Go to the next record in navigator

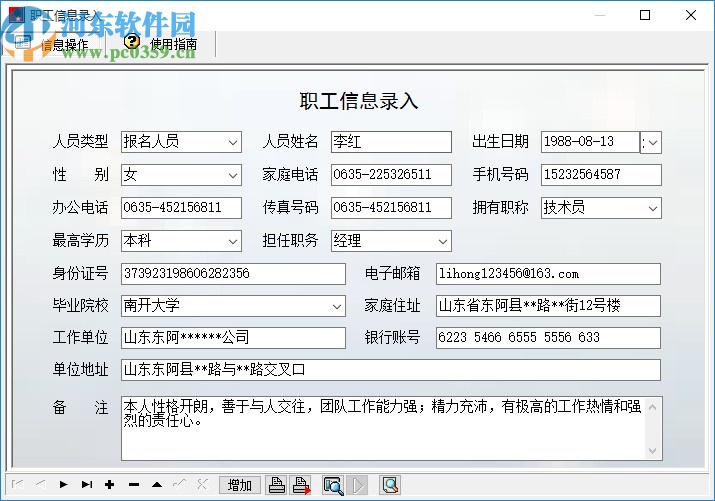pyautogui.click(x=63, y=484)
